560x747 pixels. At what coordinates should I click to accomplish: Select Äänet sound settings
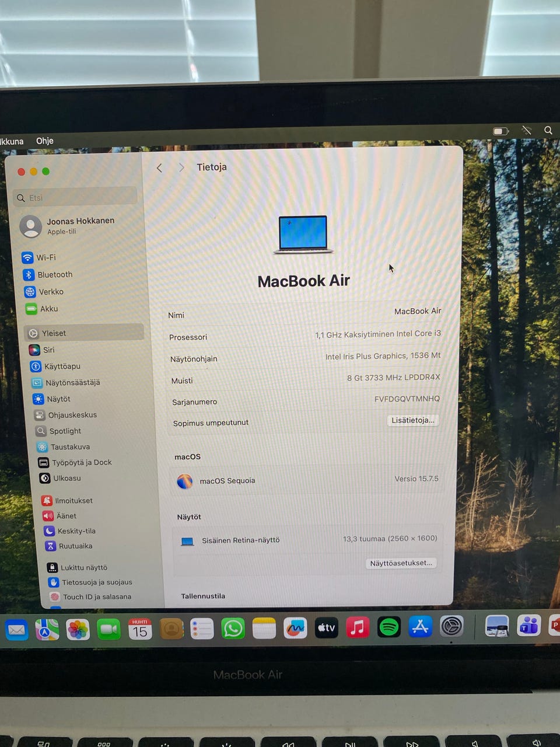click(60, 516)
